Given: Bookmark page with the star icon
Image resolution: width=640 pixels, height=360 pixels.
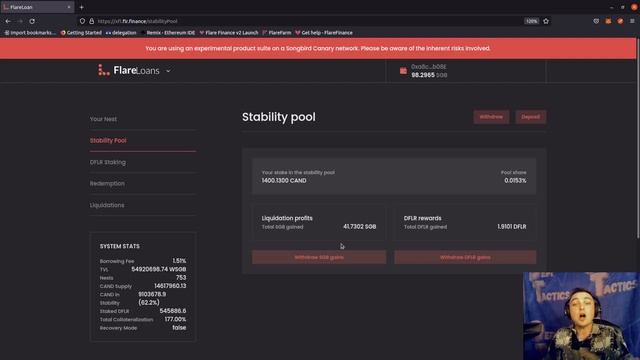Looking at the screenshot, I should (x=546, y=21).
